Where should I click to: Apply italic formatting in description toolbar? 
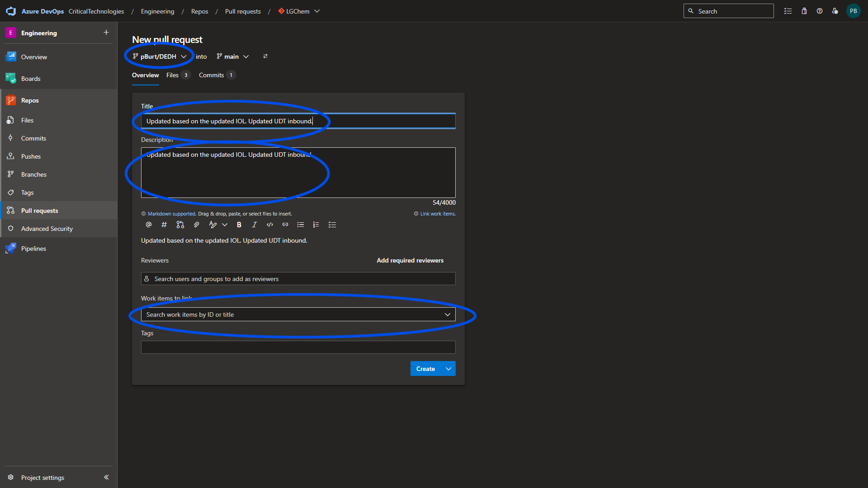click(255, 225)
